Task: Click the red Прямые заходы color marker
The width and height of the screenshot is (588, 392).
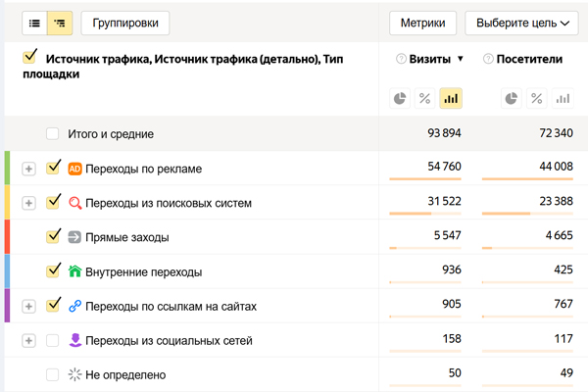Action: coord(7,236)
